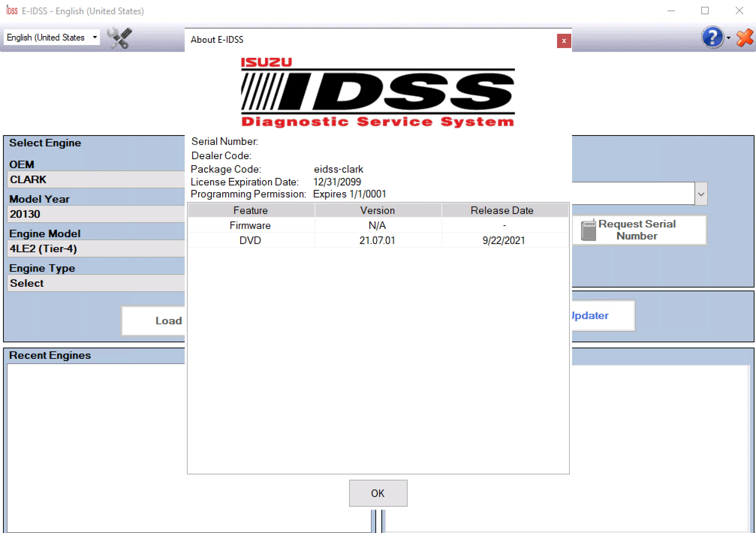Screen dimensions: 756x533
Task: Click the Release Date column header
Action: point(505,210)
